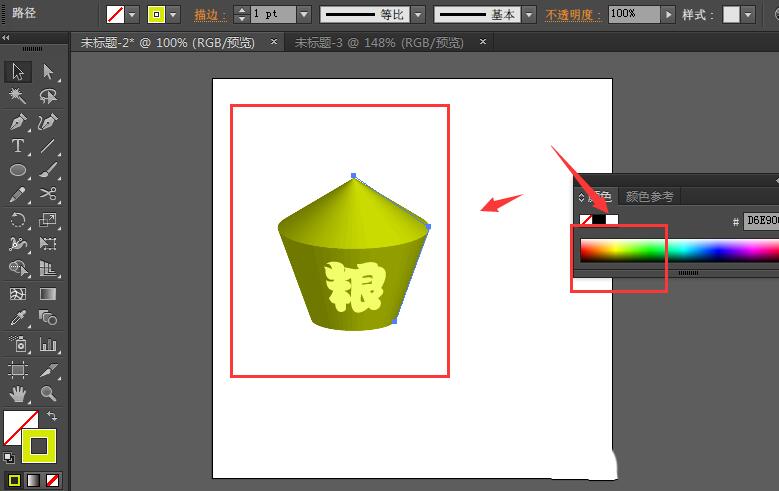Viewport: 779px width, 491px height.
Task: Click the 100% opacity field
Action: coord(634,14)
